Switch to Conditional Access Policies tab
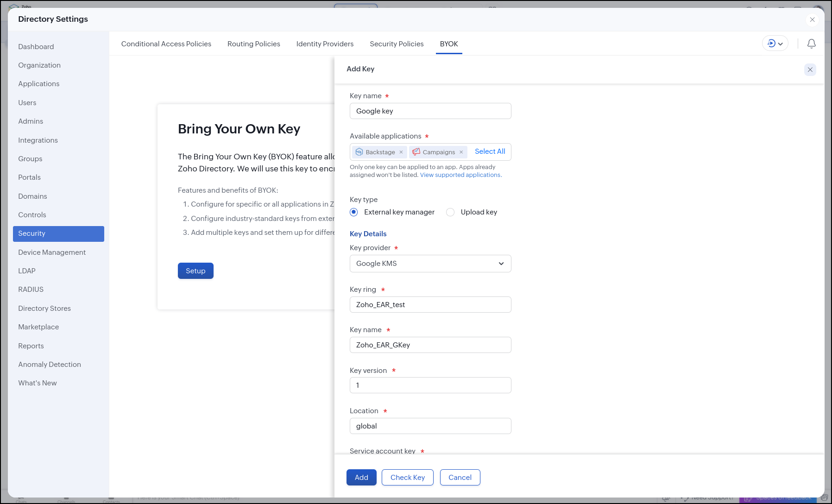Viewport: 832px width, 504px height. pos(166,44)
